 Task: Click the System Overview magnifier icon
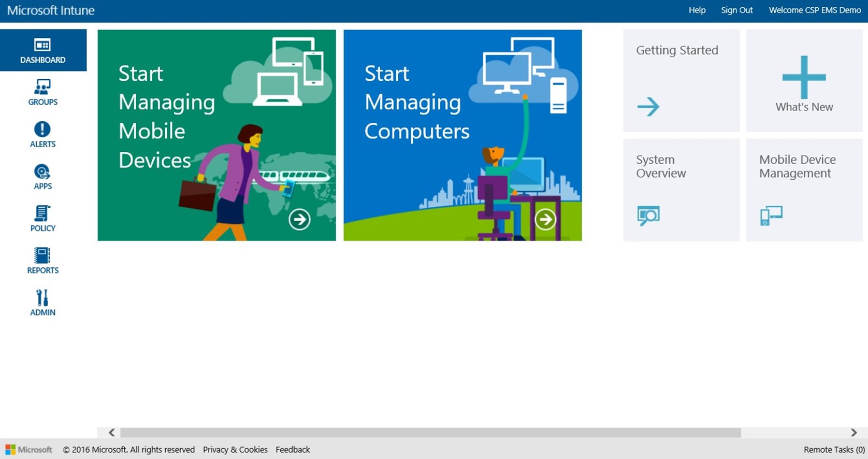(648, 216)
